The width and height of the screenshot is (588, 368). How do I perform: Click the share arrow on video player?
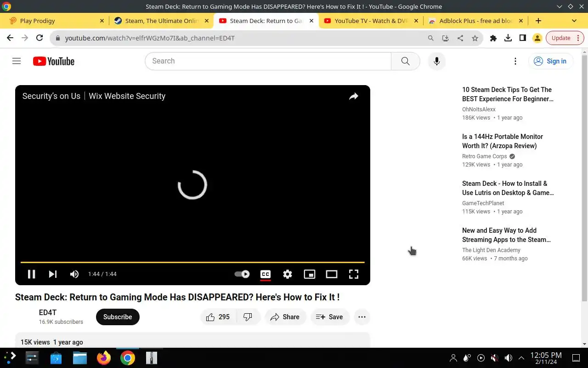tap(353, 96)
